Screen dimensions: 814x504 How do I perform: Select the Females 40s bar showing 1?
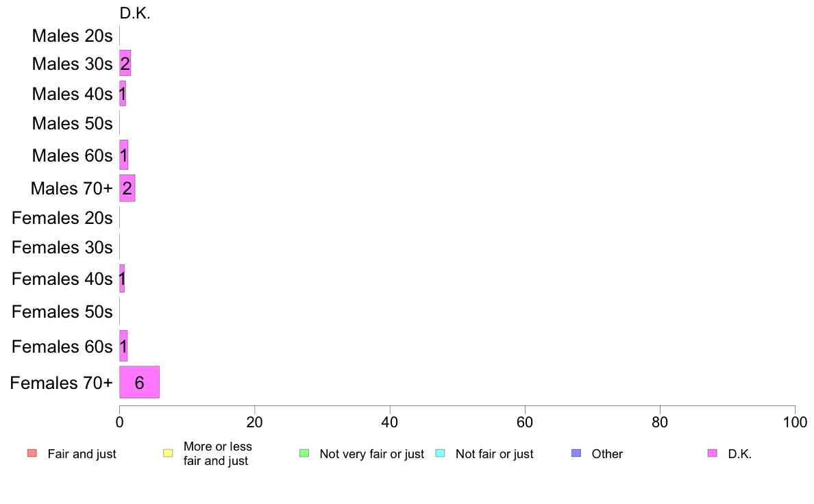122,279
